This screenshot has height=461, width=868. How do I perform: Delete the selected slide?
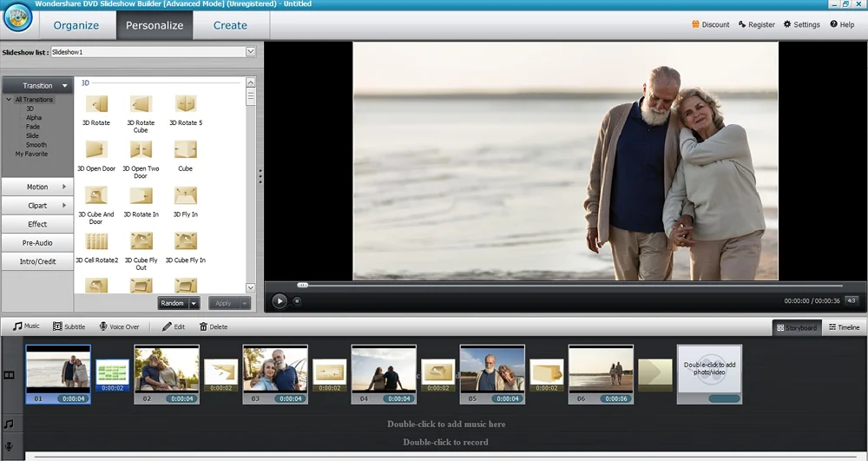213,327
